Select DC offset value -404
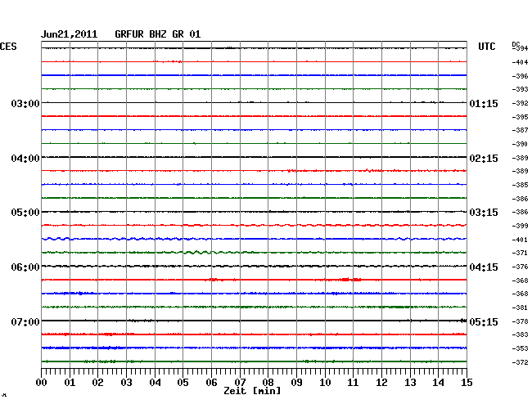This screenshot has width=532, height=404. (520, 62)
